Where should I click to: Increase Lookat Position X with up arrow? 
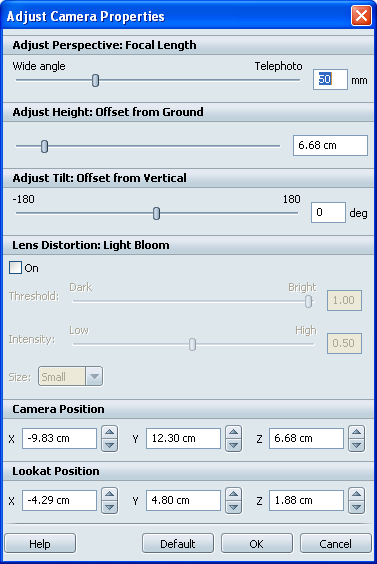pos(110,494)
